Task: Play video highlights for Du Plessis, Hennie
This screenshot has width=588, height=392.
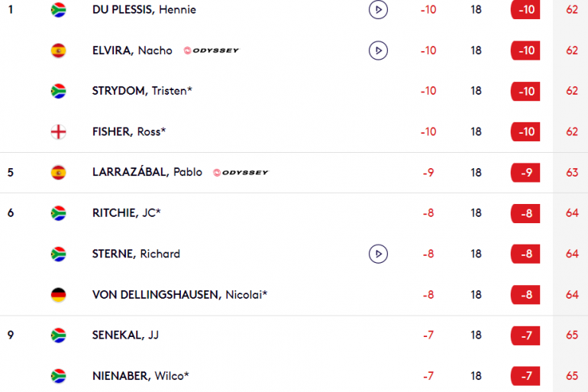Action: tap(378, 10)
